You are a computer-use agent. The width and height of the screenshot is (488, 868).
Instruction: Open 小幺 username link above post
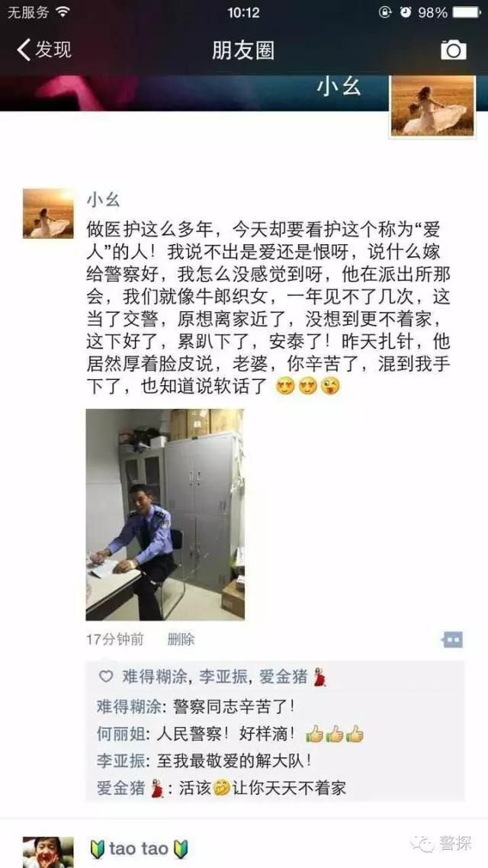point(103,199)
